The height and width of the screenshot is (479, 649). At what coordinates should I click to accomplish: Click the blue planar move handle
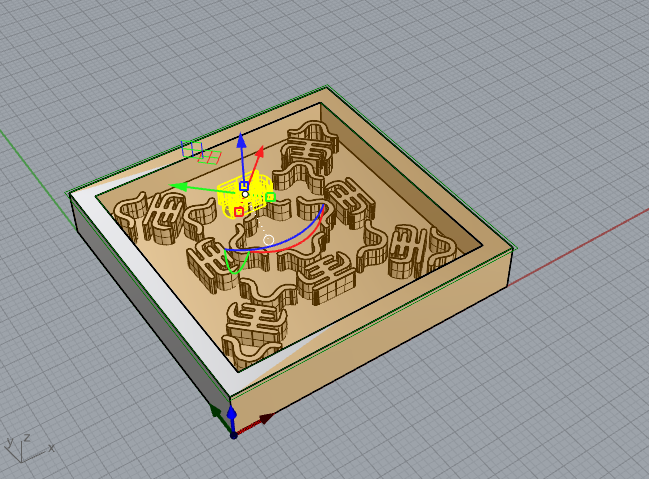coord(191,149)
